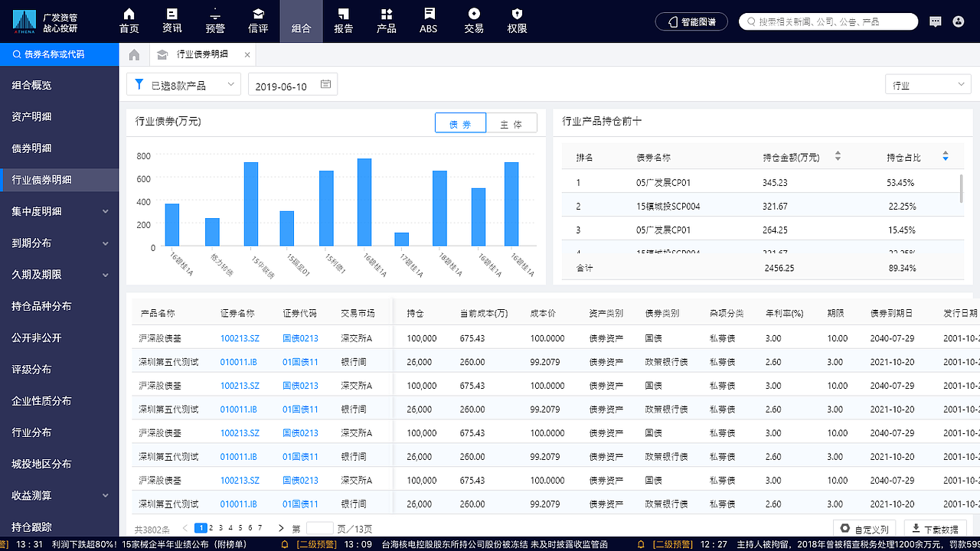Open the user account profile icon
Viewport: 980px width, 551px height.
click(959, 21)
